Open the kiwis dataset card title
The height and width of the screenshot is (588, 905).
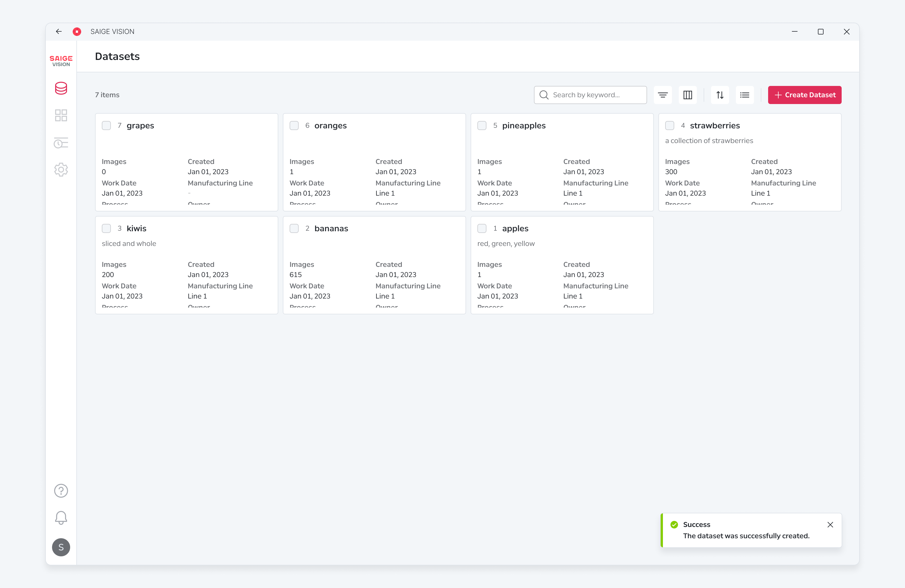point(137,228)
